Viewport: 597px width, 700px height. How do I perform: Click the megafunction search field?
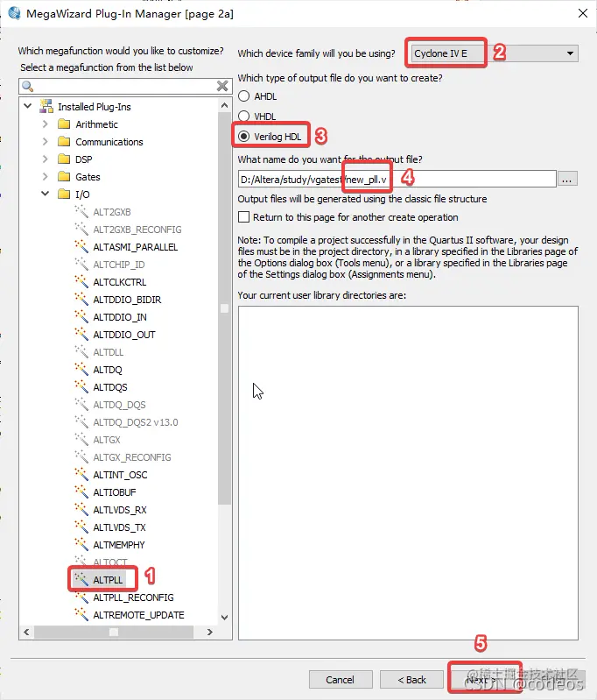click(x=125, y=86)
